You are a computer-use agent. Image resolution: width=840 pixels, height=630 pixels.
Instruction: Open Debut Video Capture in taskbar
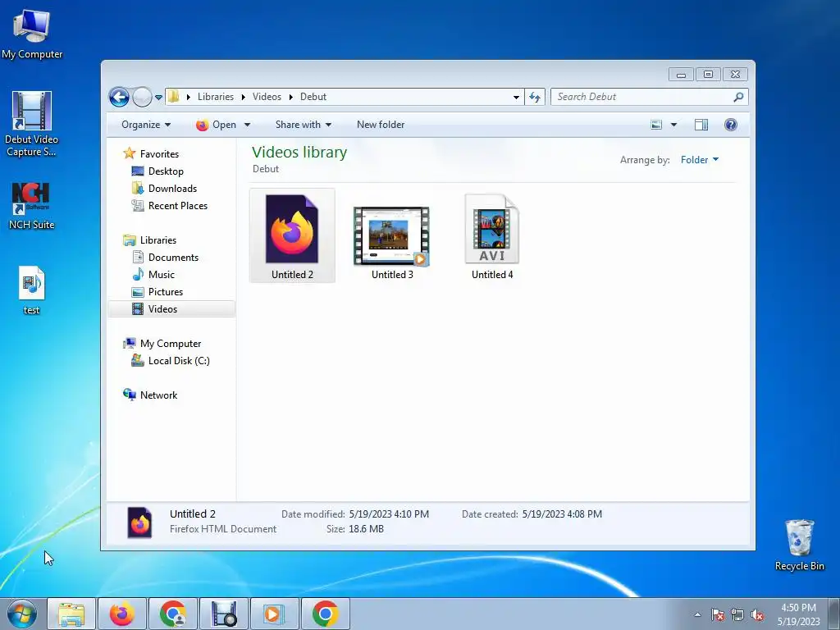(224, 614)
